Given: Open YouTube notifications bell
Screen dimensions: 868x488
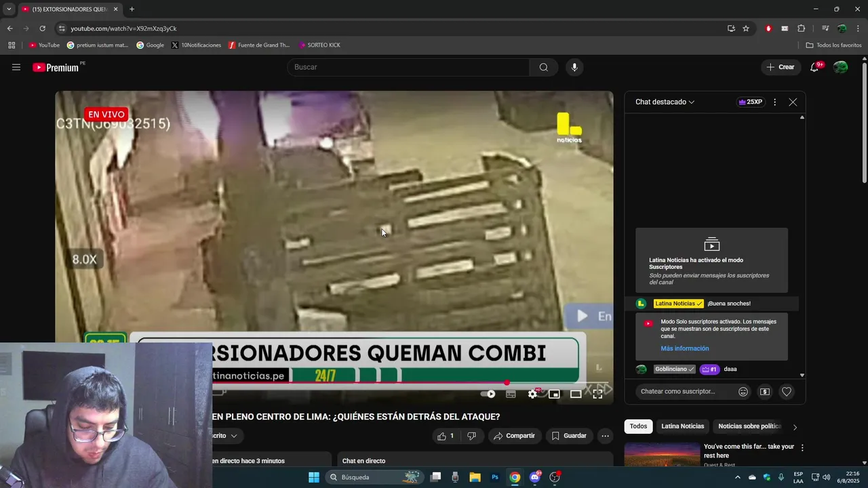Looking at the screenshot, I should click(x=815, y=67).
